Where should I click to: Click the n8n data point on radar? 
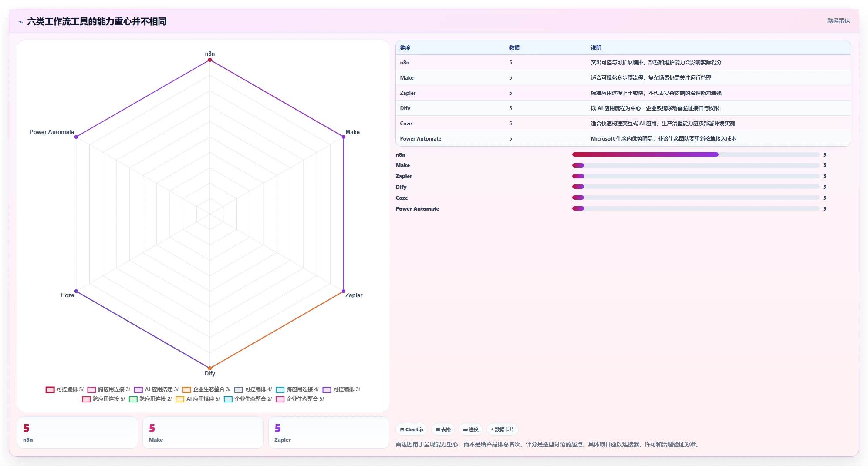pyautogui.click(x=210, y=60)
